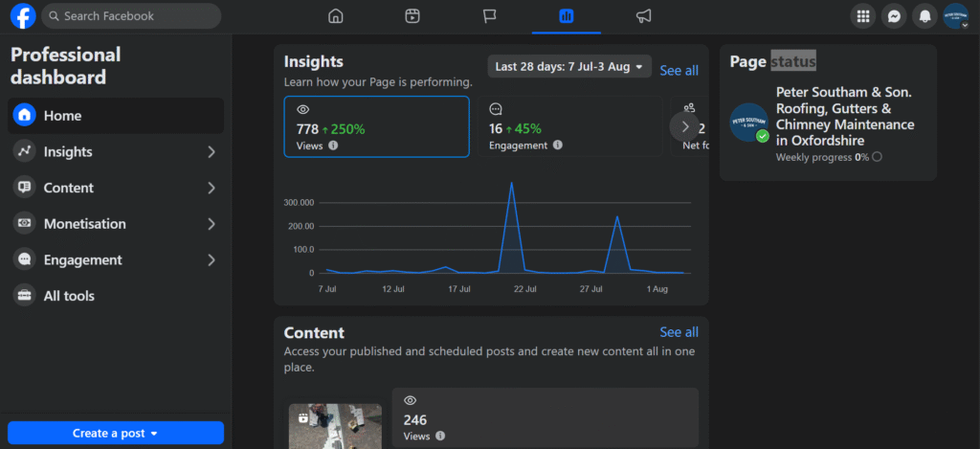Go to the Home feed icon
This screenshot has height=449, width=980.
[336, 16]
